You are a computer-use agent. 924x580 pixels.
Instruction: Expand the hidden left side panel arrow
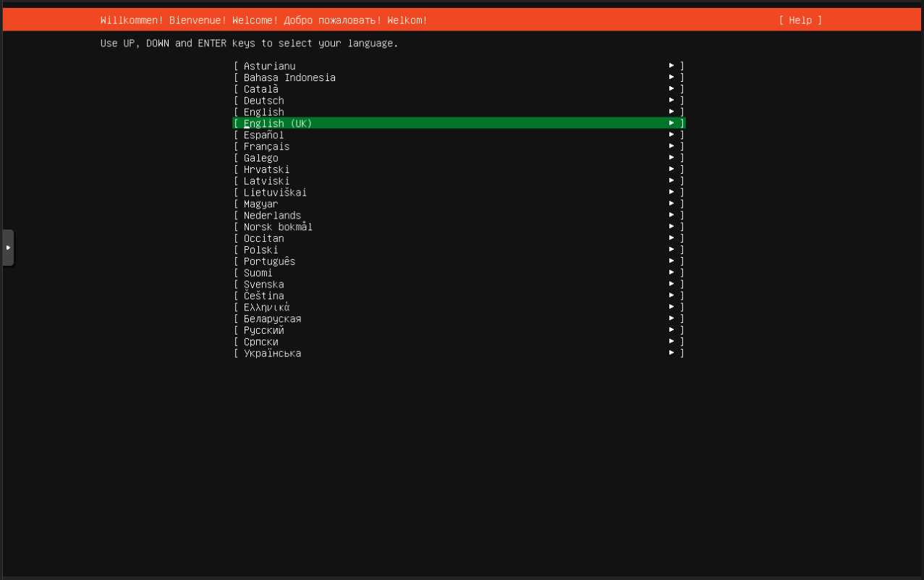(8, 247)
